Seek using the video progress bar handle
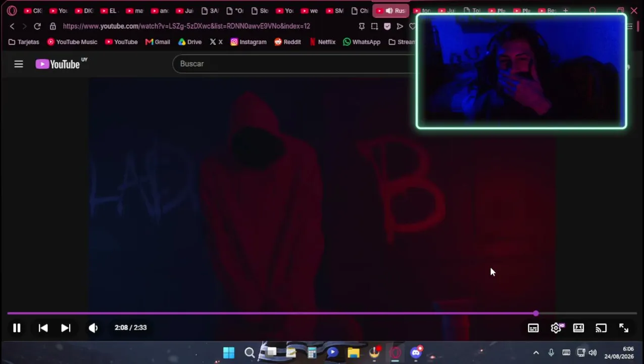The width and height of the screenshot is (644, 364). click(535, 313)
